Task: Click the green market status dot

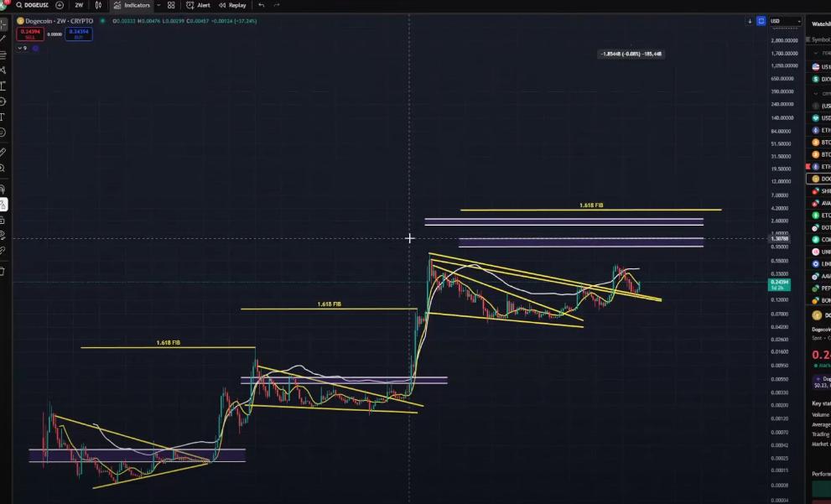Action: 103,21
